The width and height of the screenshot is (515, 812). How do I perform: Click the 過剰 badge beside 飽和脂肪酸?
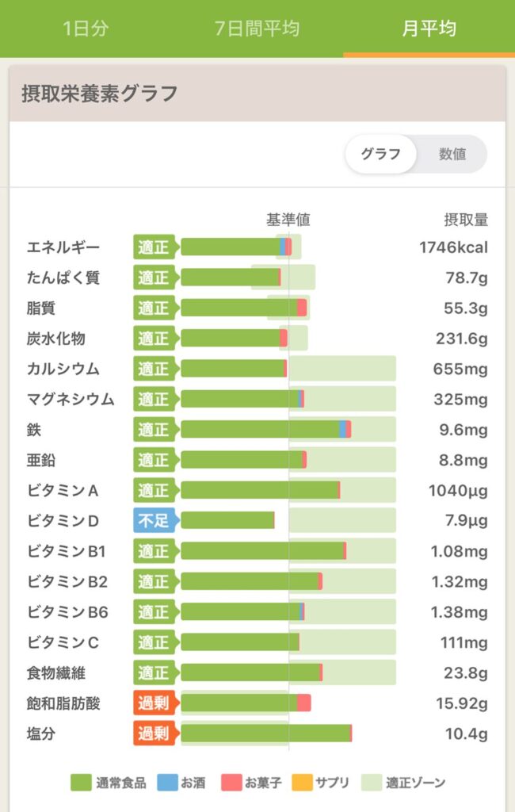point(154,703)
